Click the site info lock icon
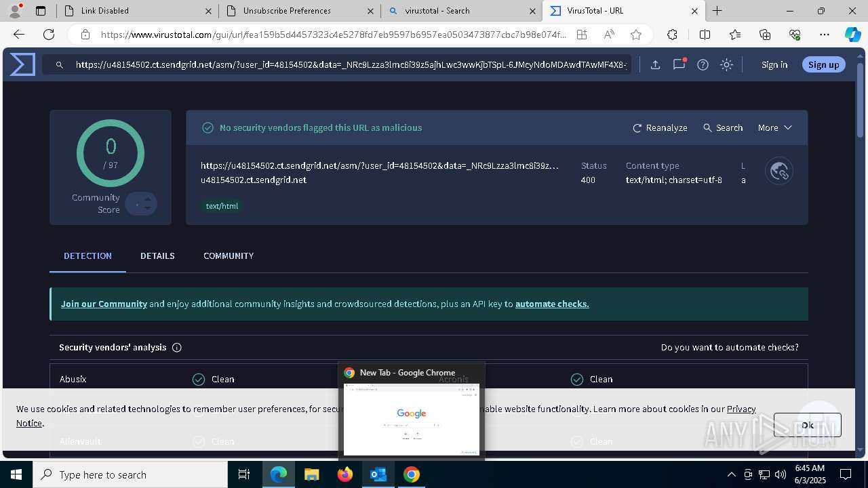The height and width of the screenshot is (488, 868). (85, 35)
